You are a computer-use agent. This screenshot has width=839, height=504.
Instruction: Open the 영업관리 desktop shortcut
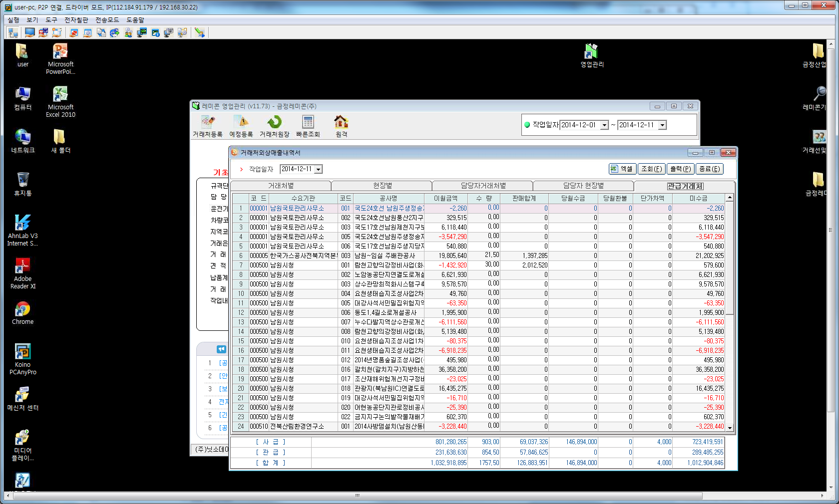pos(592,55)
